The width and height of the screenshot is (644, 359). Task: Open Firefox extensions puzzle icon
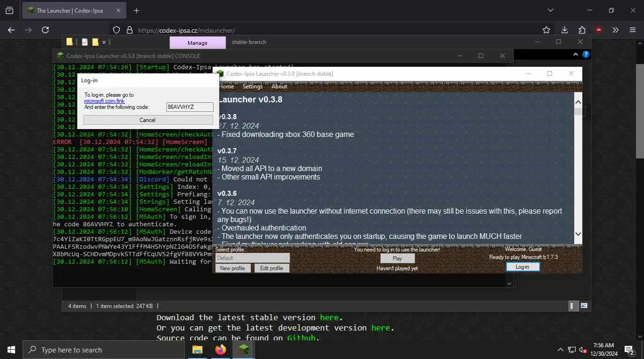pyautogui.click(x=582, y=30)
